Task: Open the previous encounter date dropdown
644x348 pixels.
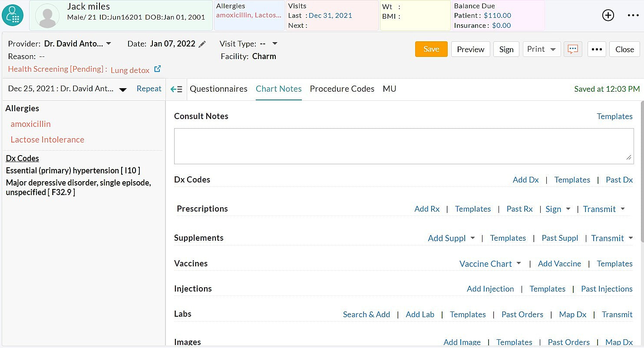Action: [x=123, y=89]
